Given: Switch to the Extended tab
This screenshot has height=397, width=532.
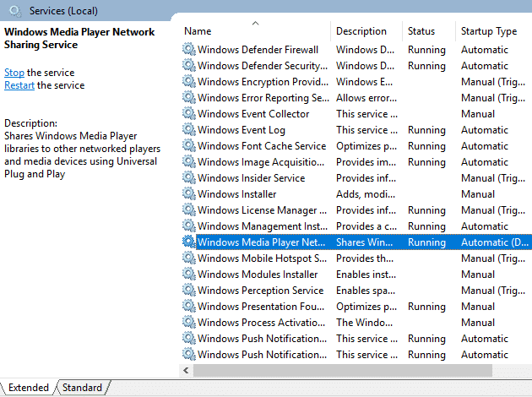Looking at the screenshot, I should tap(28, 388).
